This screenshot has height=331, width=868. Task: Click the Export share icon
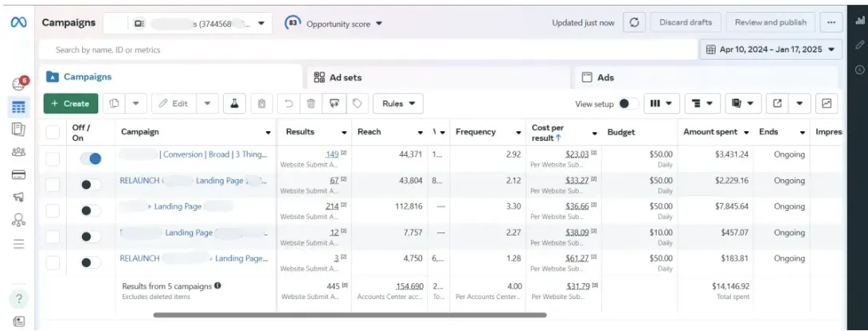point(778,103)
